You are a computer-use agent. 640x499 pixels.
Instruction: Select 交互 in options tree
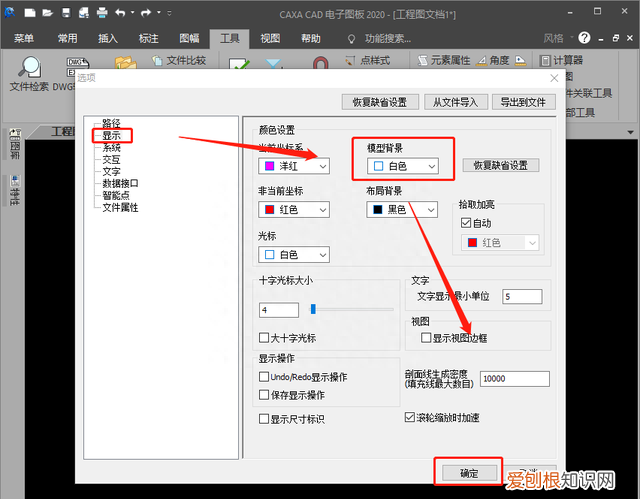click(111, 160)
